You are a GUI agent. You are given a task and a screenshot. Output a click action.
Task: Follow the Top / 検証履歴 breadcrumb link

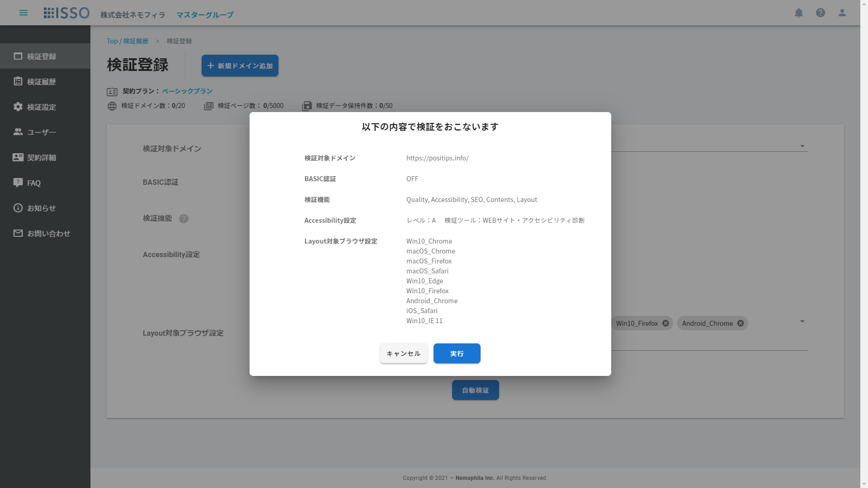pyautogui.click(x=127, y=41)
